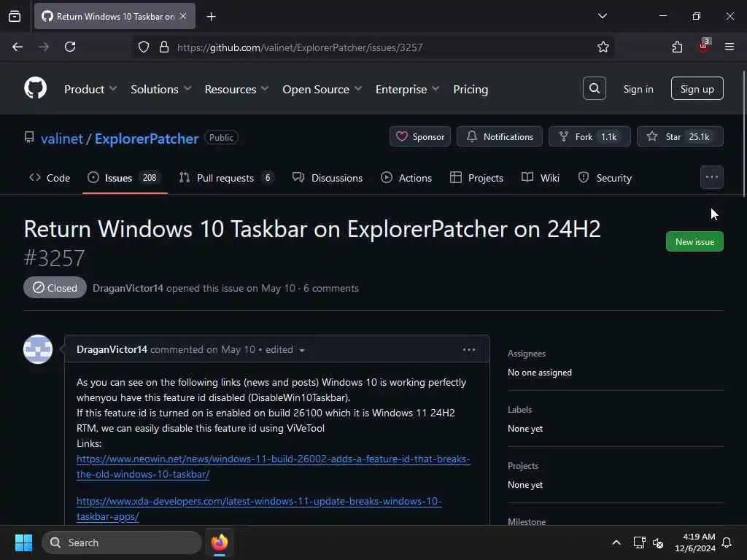
Task: Show hidden system tray icons chevron
Action: pos(616,542)
